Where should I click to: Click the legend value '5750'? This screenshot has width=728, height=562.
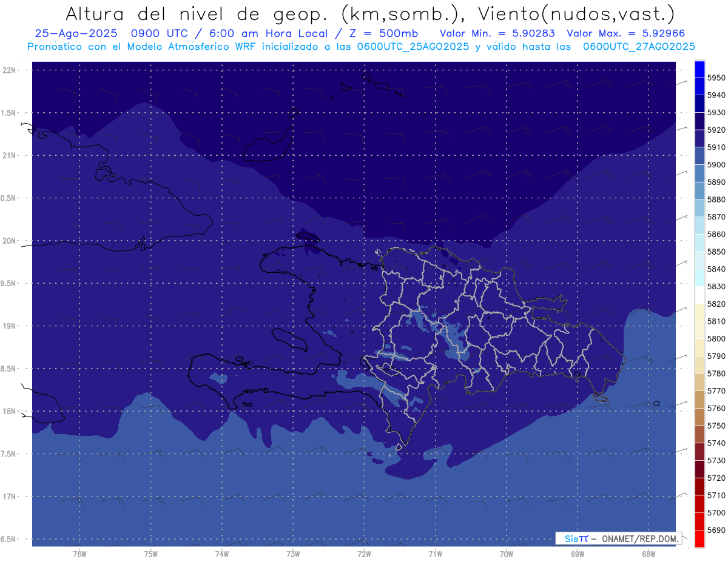click(716, 426)
